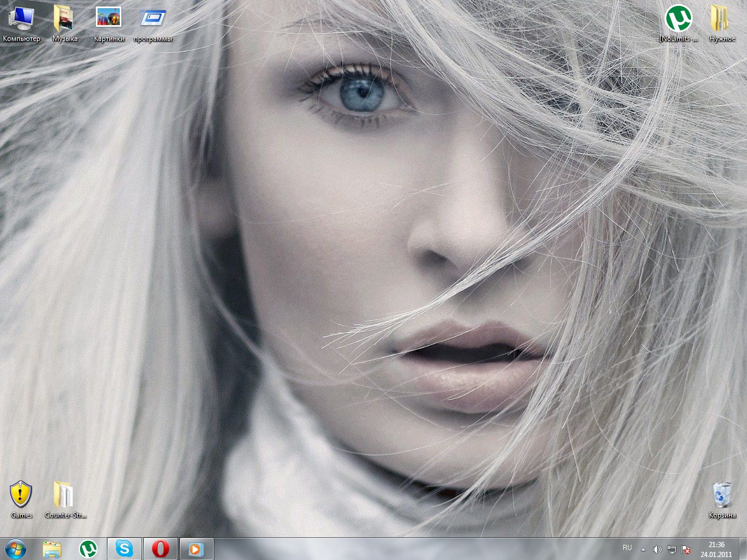Open Windows Explorer from the taskbar
Image resolution: width=747 pixels, height=560 pixels.
coord(52,549)
